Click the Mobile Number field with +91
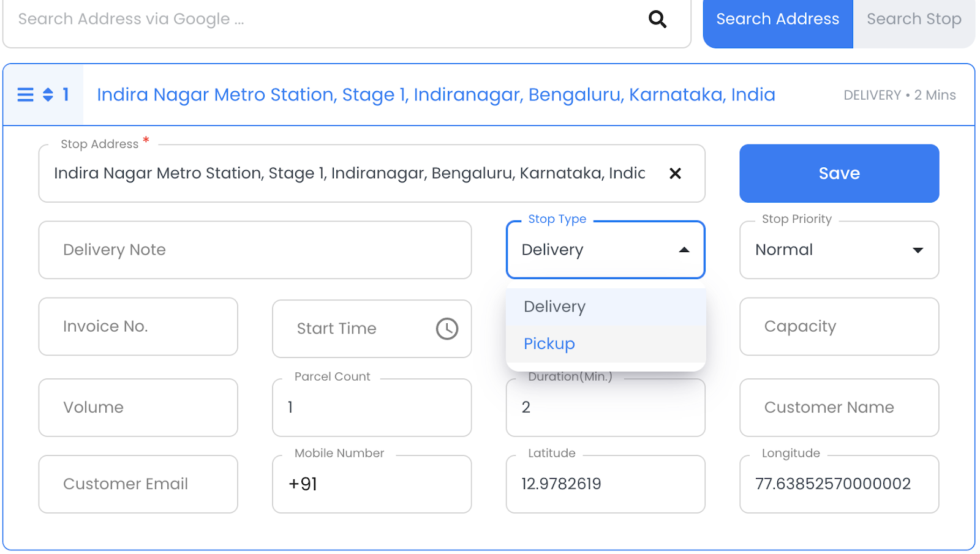This screenshot has width=980, height=554. click(x=371, y=484)
